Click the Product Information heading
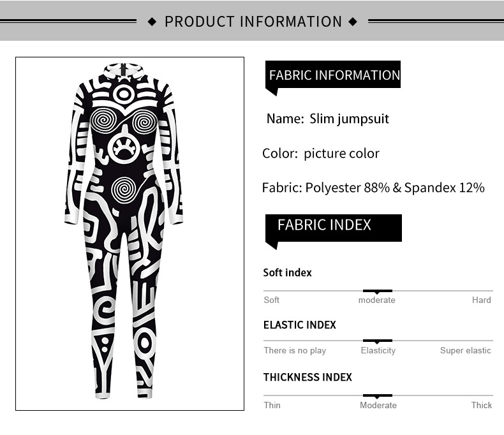 point(253,22)
